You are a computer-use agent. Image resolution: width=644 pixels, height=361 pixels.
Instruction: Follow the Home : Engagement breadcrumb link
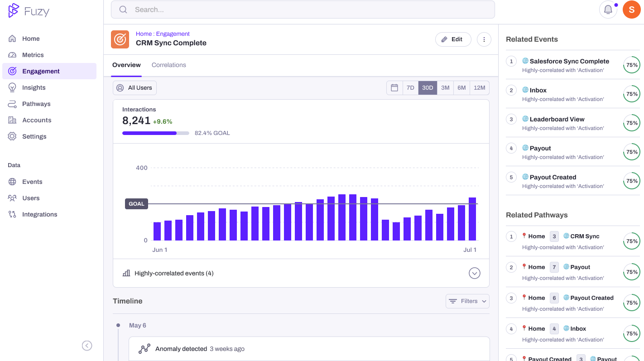[x=163, y=34]
